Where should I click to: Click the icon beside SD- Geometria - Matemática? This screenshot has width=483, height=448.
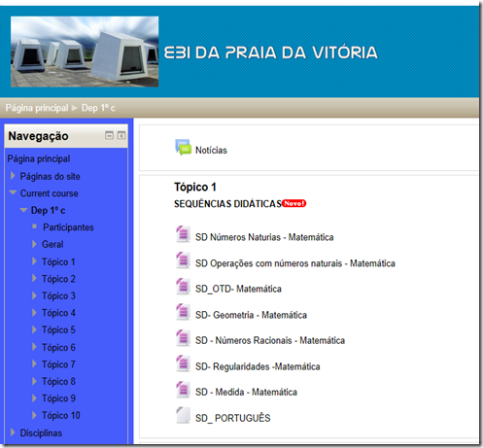pos(183,312)
